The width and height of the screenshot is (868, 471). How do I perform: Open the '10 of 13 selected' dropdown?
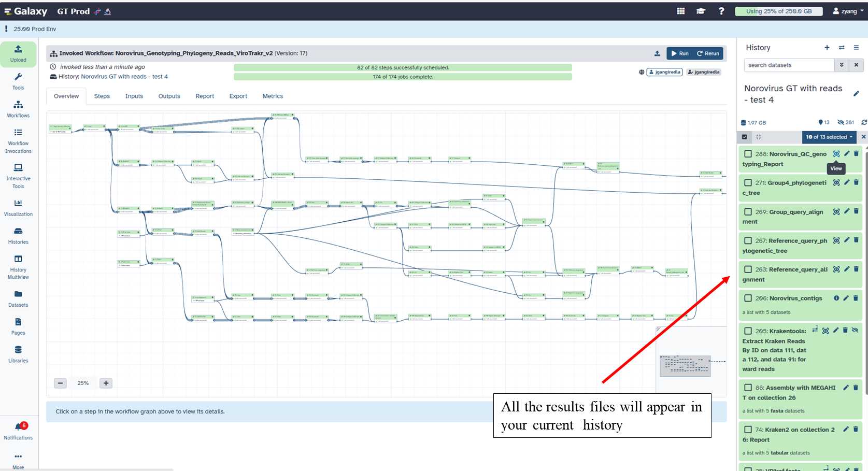click(x=829, y=137)
